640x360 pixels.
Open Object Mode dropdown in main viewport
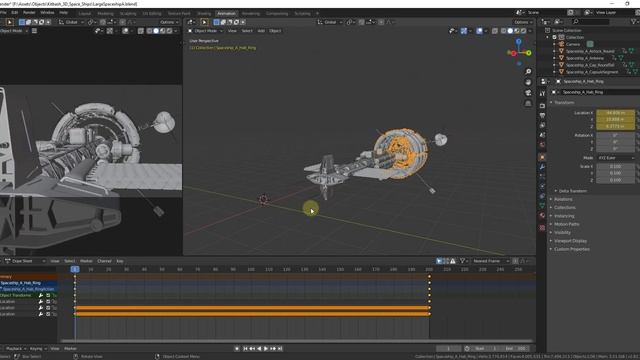pyautogui.click(x=205, y=31)
